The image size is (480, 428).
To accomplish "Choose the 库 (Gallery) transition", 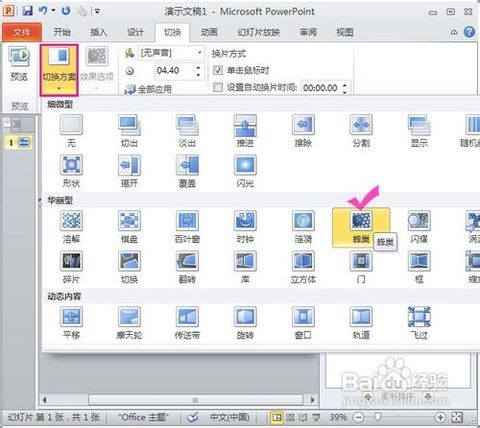I will tap(245, 267).
